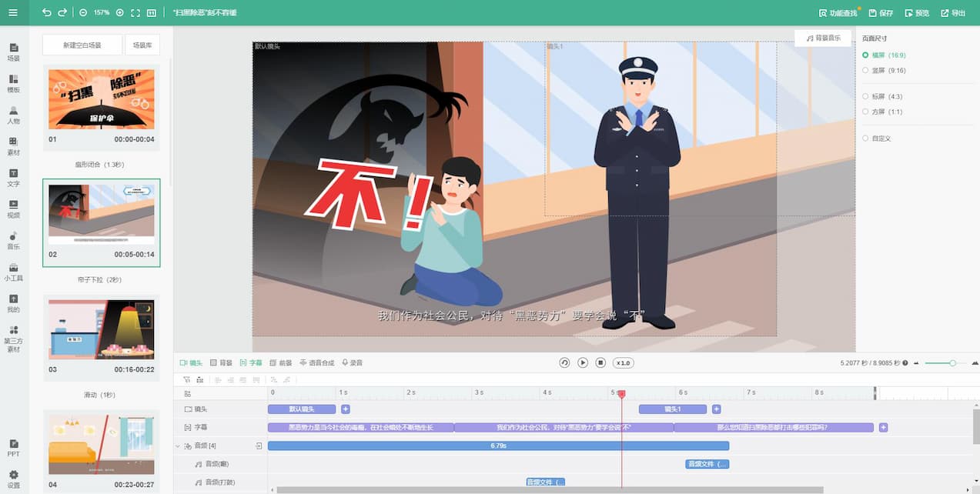Open the 模板 templates panel in sidebar
Viewport: 980px width, 494px height.
click(x=13, y=83)
